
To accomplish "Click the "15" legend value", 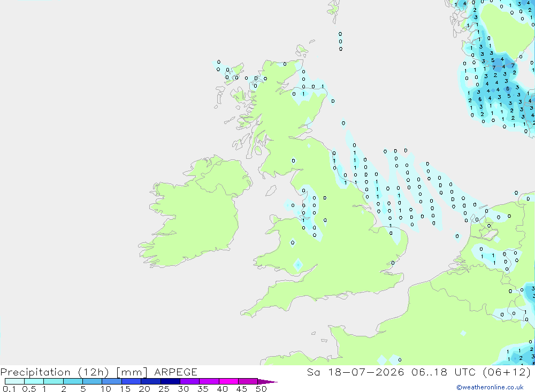I will coord(125,389).
